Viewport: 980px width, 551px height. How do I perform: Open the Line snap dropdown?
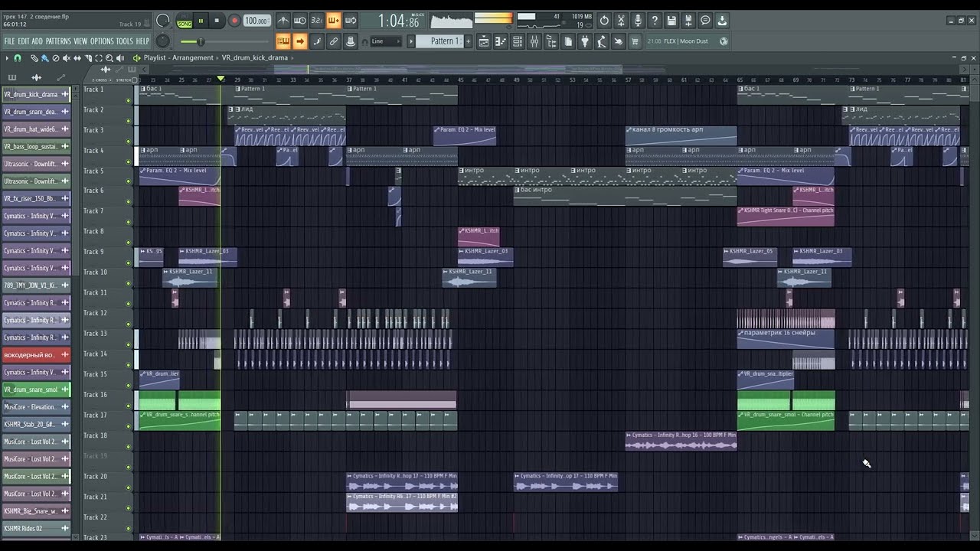click(386, 41)
